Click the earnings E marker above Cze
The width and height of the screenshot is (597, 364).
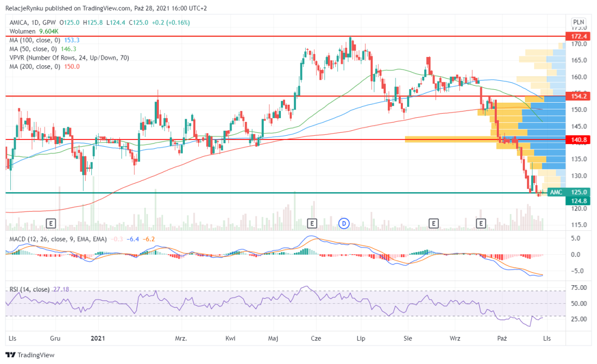pos(312,223)
